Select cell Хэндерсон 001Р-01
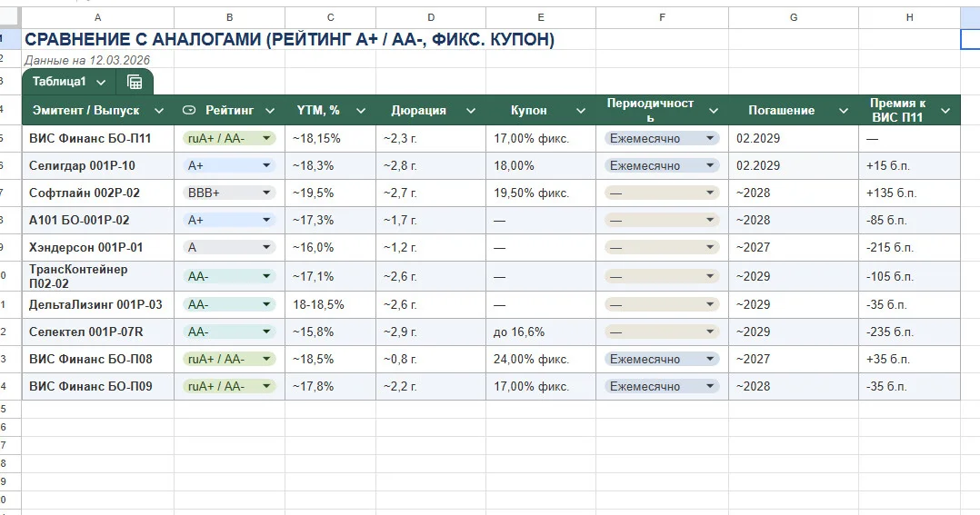Screen dimensions: 980x515 point(97,247)
